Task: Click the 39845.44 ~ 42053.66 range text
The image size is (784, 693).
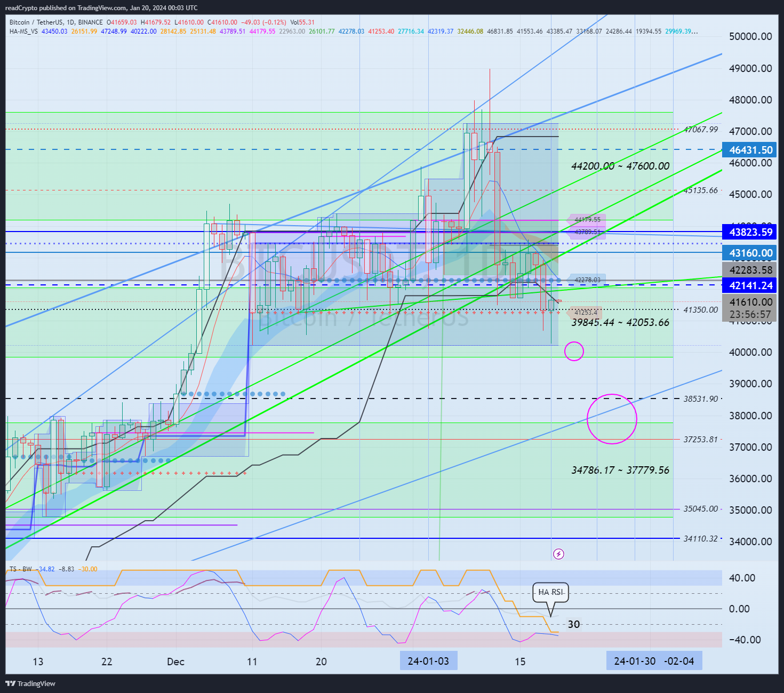Action: tap(620, 322)
